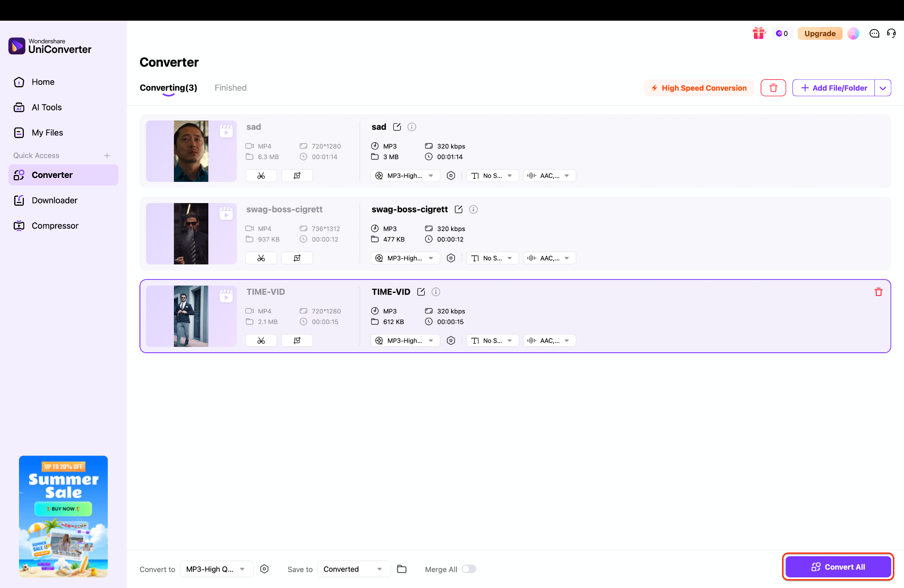Trim TIME-VID with scissors icon
904x588 pixels.
tap(261, 341)
